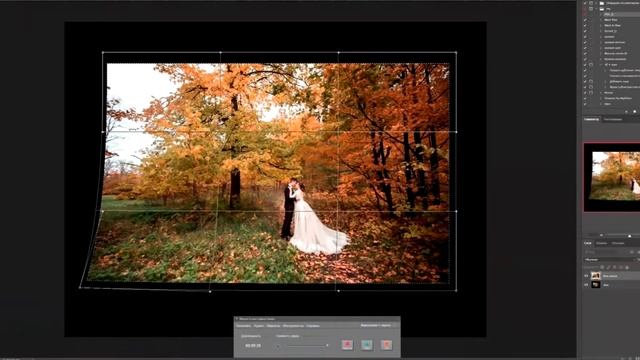This screenshot has height=360, width=640.
Task: Switch to the Navigator panel tab
Action: click(x=591, y=120)
